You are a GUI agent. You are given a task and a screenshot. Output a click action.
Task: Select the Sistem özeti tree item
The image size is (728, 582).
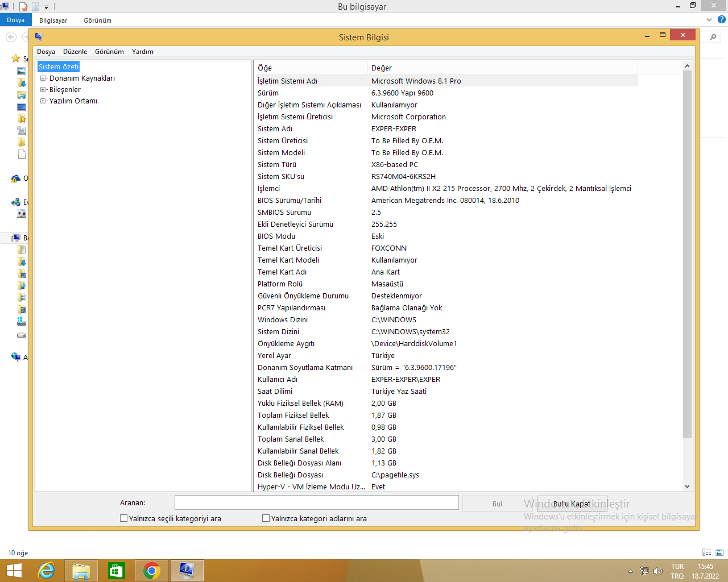59,67
